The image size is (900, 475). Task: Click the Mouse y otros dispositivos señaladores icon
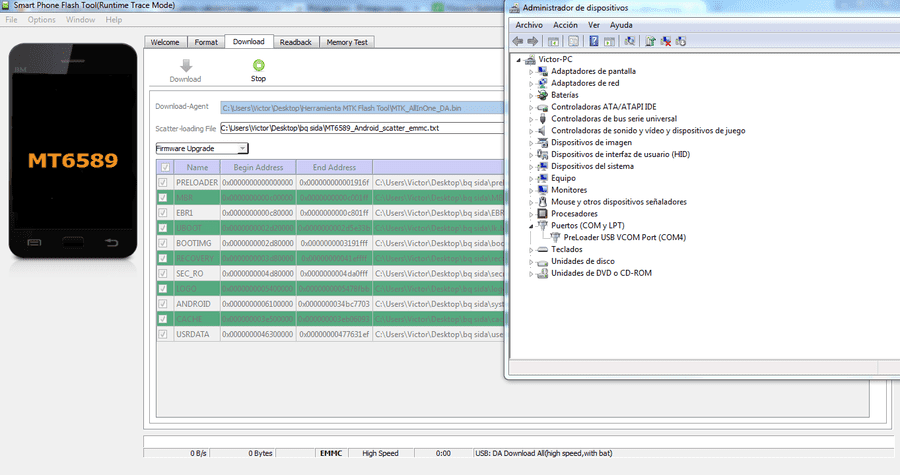point(542,202)
